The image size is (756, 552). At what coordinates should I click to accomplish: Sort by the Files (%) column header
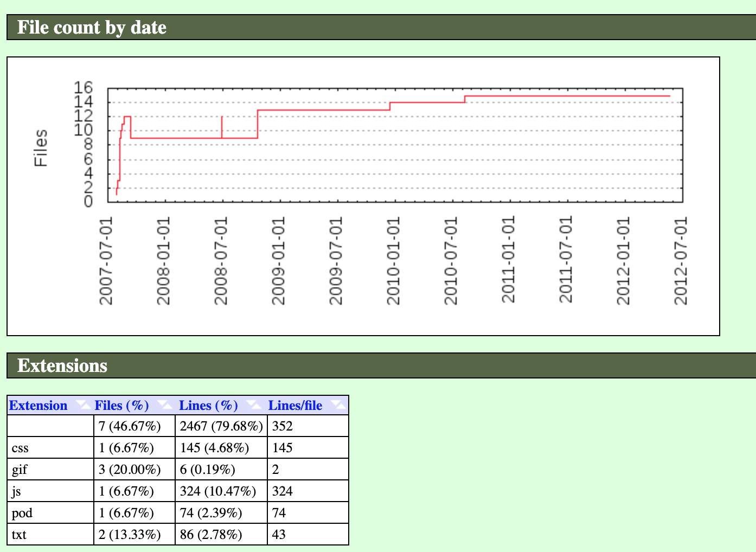[x=121, y=406]
